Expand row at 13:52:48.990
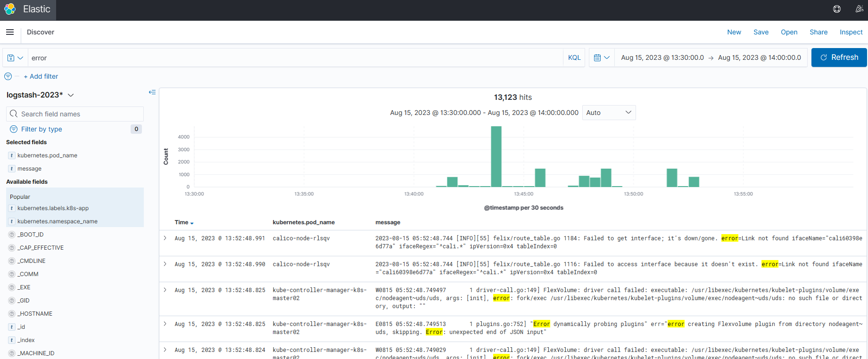868x359 pixels. [x=165, y=264]
